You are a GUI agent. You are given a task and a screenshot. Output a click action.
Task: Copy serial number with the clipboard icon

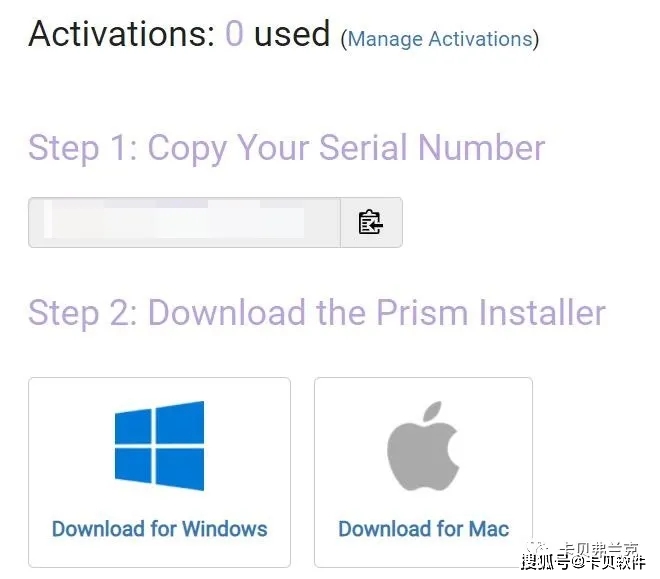(x=371, y=222)
